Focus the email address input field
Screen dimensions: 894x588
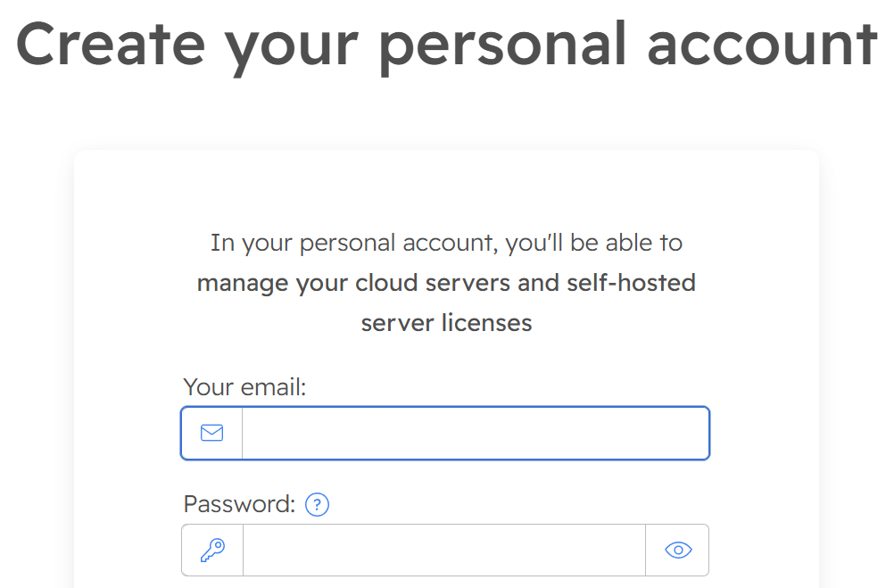pyautogui.click(x=475, y=434)
